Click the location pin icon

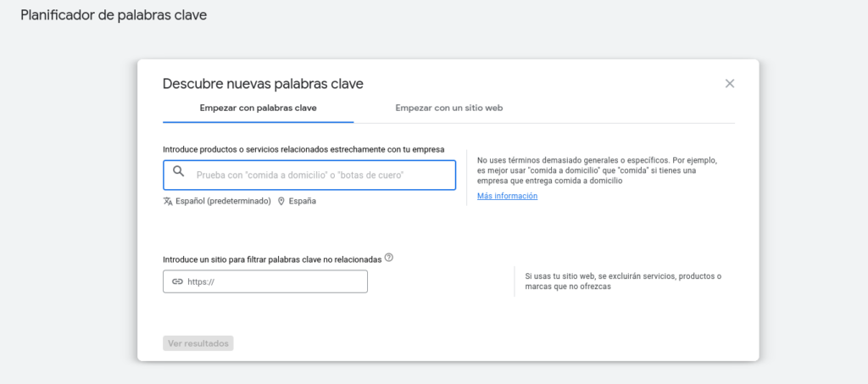pyautogui.click(x=281, y=202)
